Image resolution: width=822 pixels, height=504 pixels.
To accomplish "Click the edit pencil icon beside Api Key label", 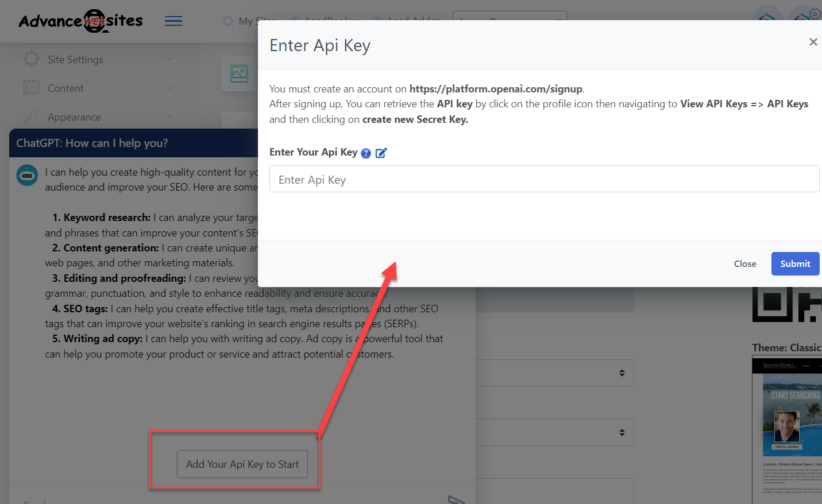I will [381, 153].
